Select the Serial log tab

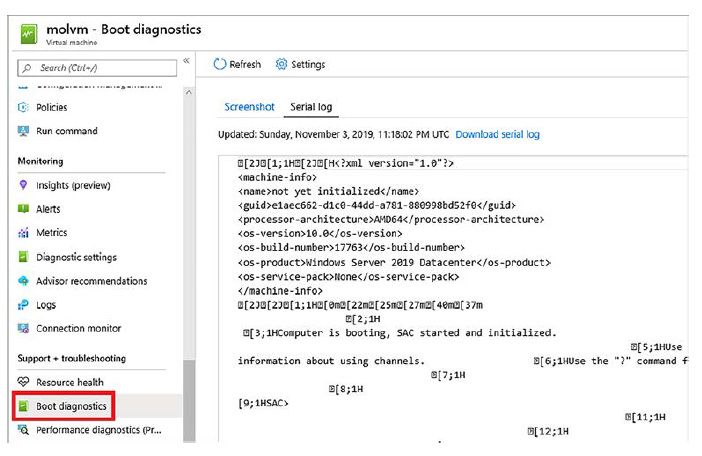tap(311, 107)
